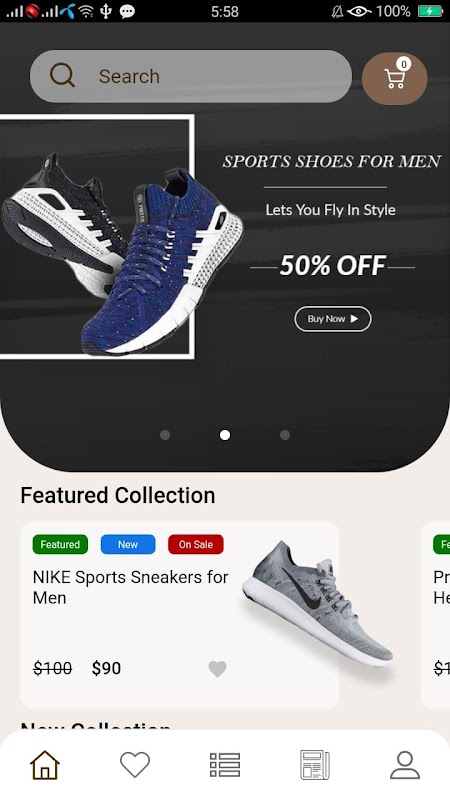
Task: Open the news/blog tab icon
Action: (315, 765)
